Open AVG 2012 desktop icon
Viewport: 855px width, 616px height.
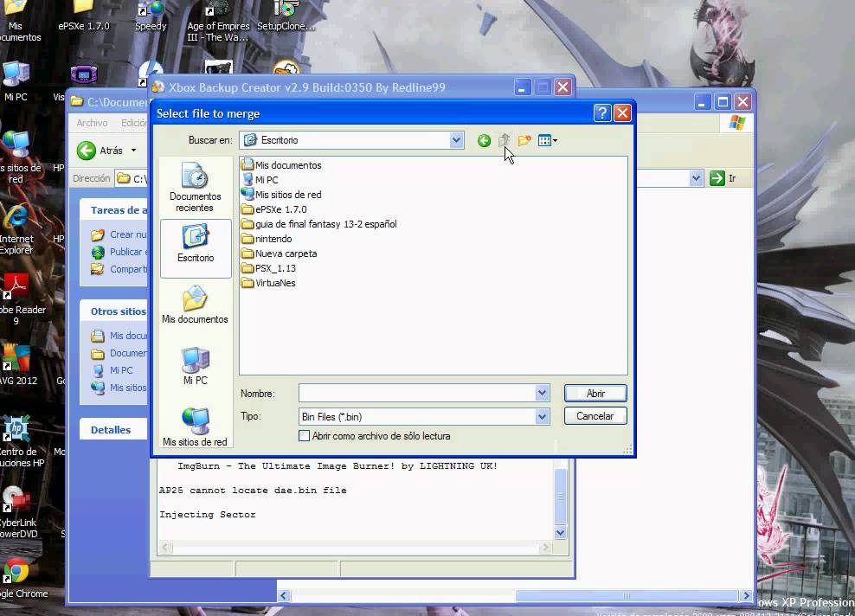[x=16, y=365]
